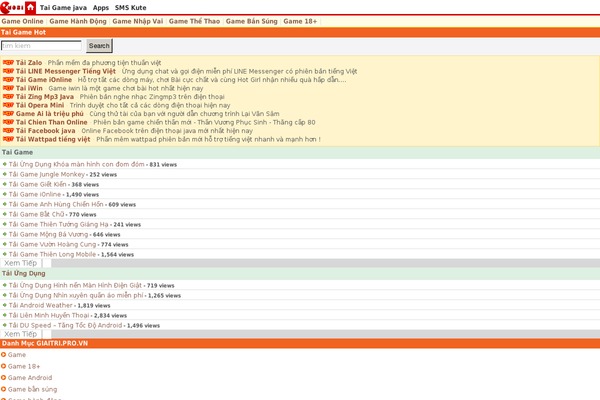Go to Game Online category

(x=22, y=21)
